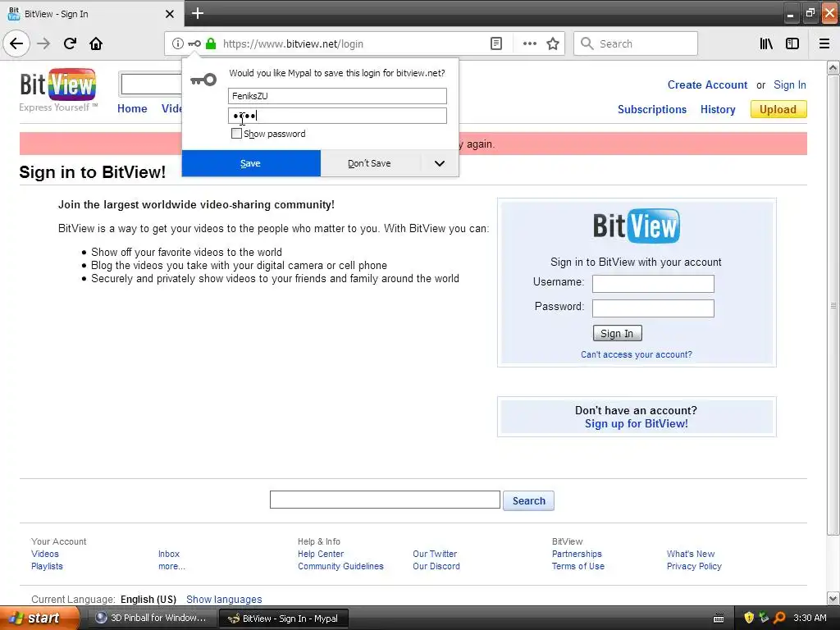Select BitView - Sign In - Mypal taskbar item
The width and height of the screenshot is (840, 630).
point(283,619)
